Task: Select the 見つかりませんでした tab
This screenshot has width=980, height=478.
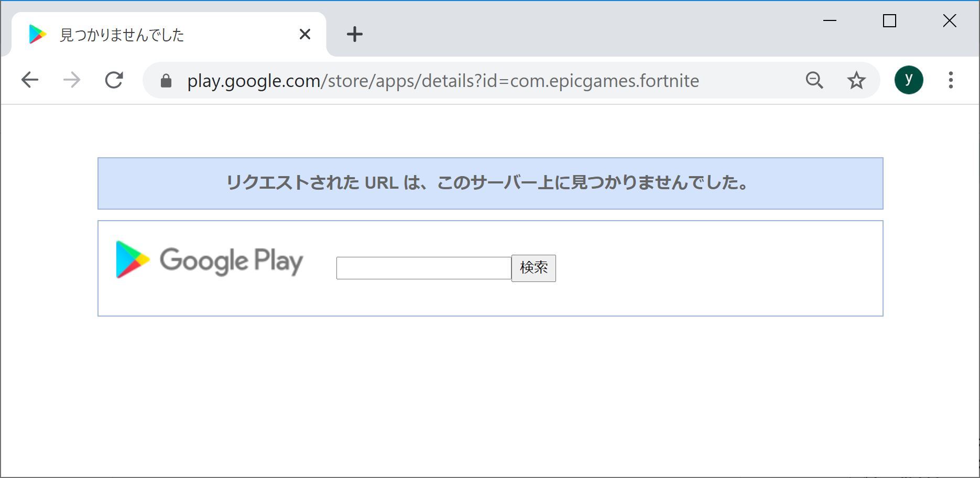Action: point(169,35)
